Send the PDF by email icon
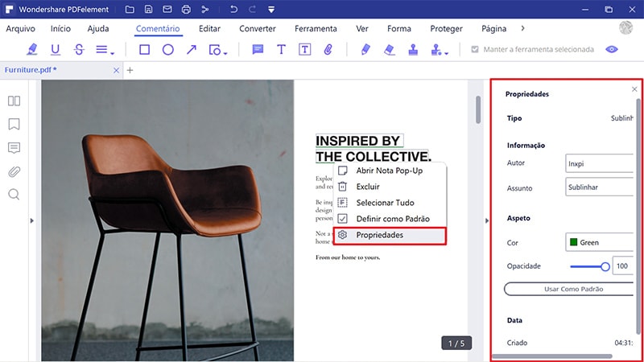The height and width of the screenshot is (362, 644). [167, 9]
